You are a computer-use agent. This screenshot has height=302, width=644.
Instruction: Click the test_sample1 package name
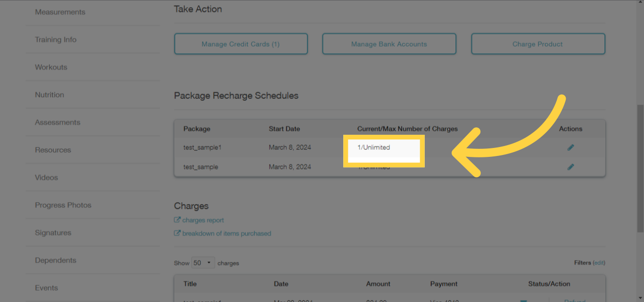point(202,147)
